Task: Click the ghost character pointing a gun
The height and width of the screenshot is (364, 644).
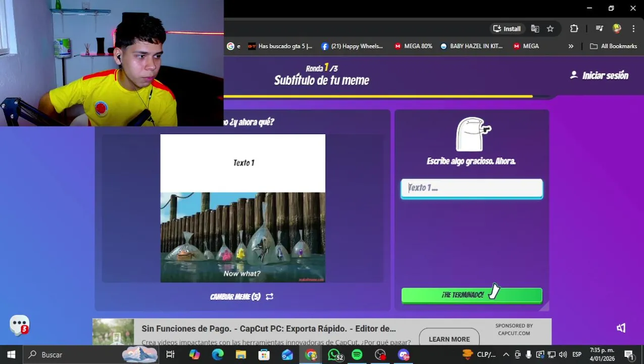Action: [x=473, y=134]
